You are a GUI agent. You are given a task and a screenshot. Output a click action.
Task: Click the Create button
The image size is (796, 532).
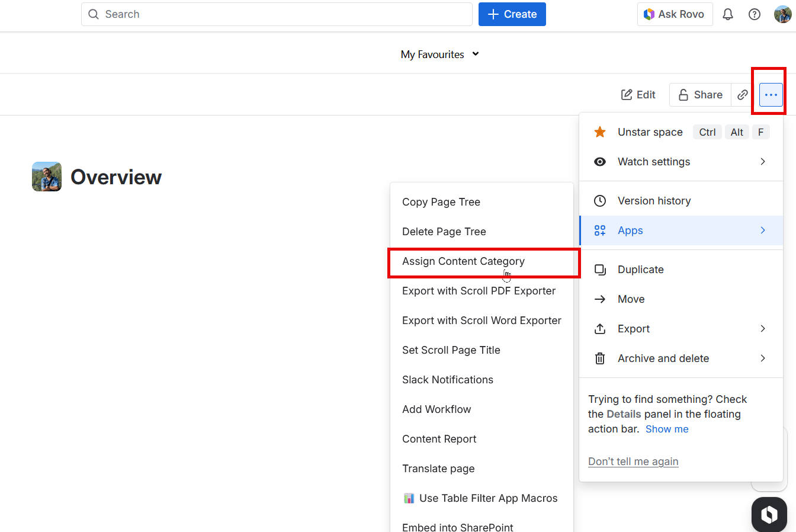(x=512, y=14)
